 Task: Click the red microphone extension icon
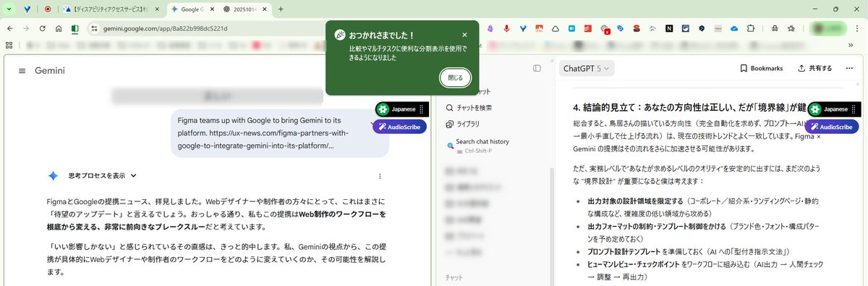[506, 28]
